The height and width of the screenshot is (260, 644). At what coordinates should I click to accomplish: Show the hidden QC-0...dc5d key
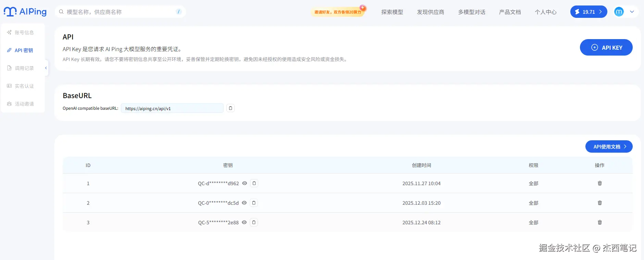(x=244, y=203)
